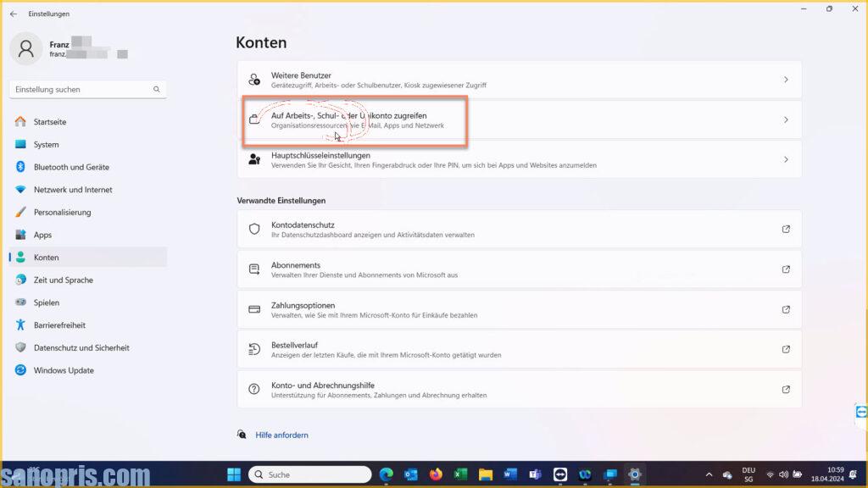Image resolution: width=868 pixels, height=488 pixels.
Task: Select Netzwerk und Internet in the sidebar
Action: click(x=73, y=190)
